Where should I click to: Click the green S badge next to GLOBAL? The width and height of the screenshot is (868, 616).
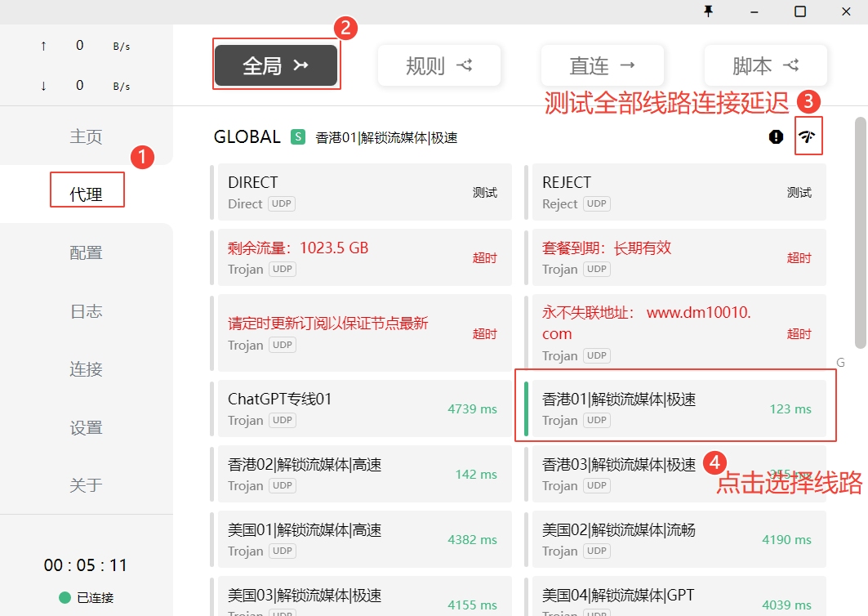click(298, 137)
